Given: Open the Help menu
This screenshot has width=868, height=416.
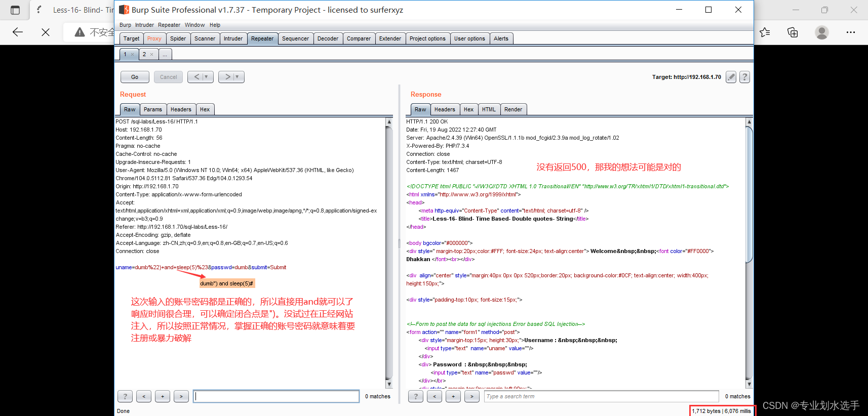Looking at the screenshot, I should click(x=215, y=25).
